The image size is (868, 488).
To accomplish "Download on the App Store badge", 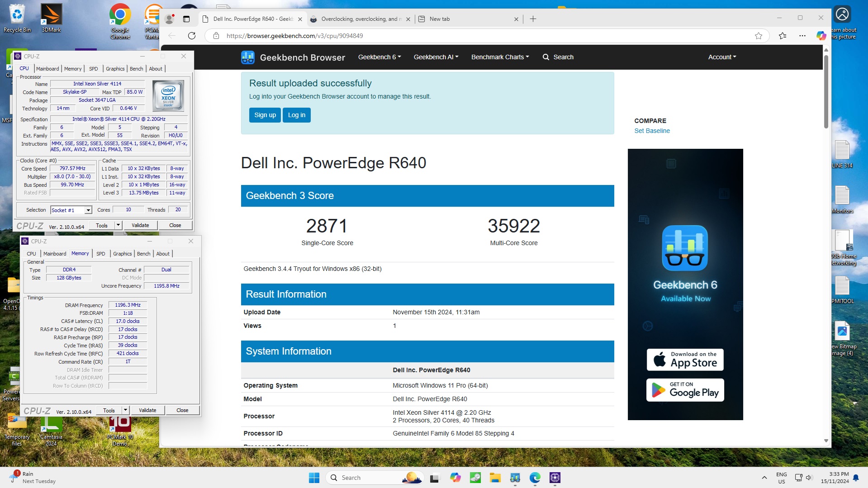I will (685, 360).
